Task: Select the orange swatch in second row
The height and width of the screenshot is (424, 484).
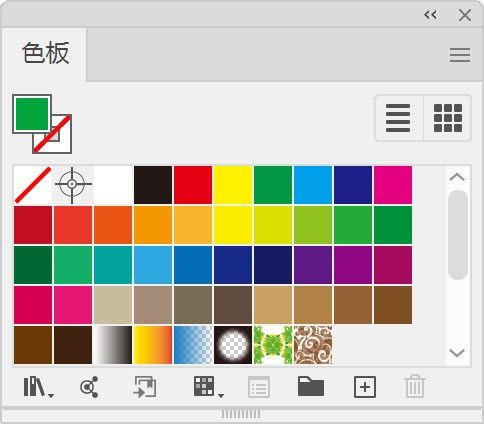Action: point(153,225)
